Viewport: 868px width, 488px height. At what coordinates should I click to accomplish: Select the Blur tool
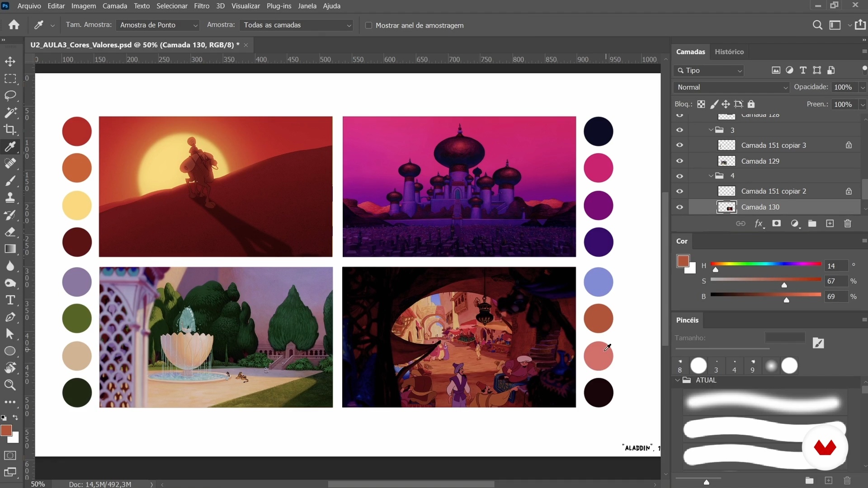click(x=10, y=266)
